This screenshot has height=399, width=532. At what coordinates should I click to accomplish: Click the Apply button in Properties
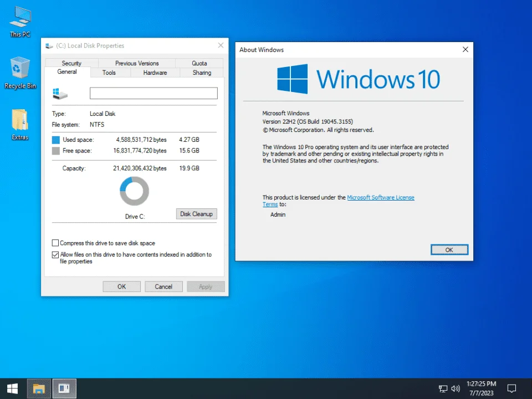click(x=205, y=287)
